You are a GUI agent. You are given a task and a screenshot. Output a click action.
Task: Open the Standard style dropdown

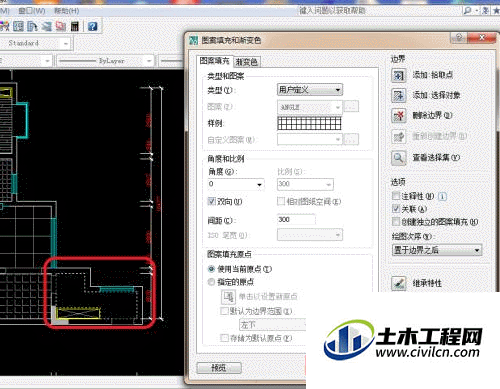click(35, 43)
